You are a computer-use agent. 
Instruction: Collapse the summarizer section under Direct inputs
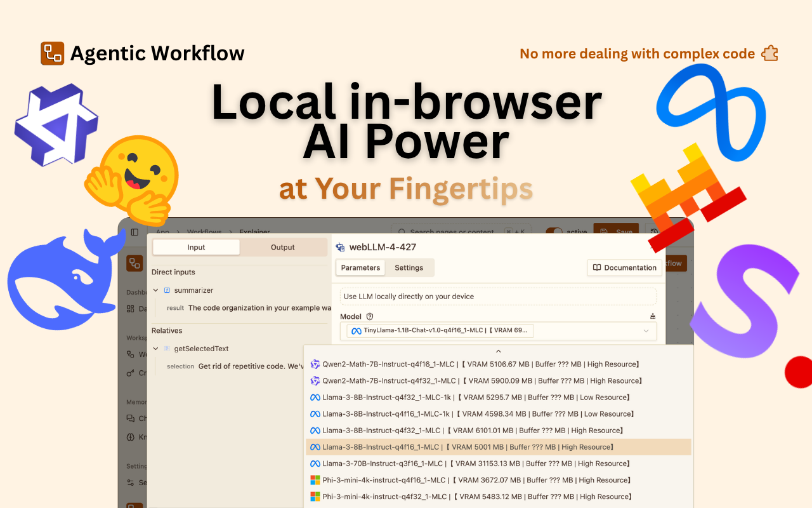pyautogui.click(x=155, y=290)
